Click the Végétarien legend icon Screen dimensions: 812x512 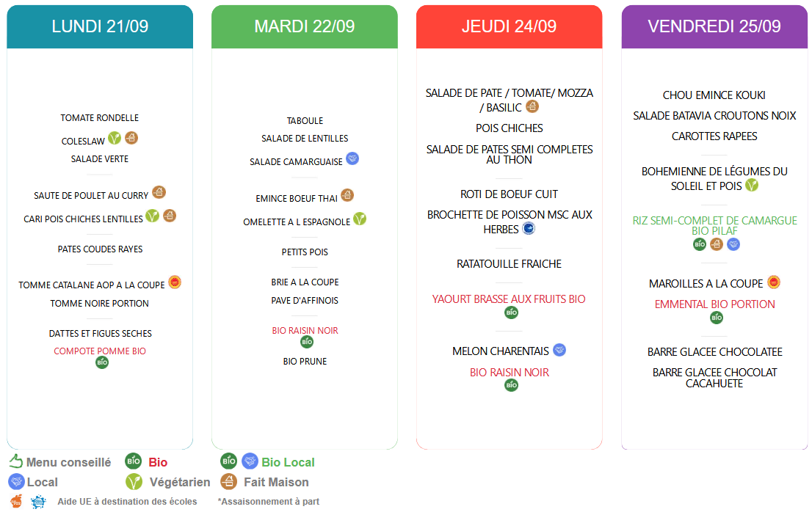134,482
